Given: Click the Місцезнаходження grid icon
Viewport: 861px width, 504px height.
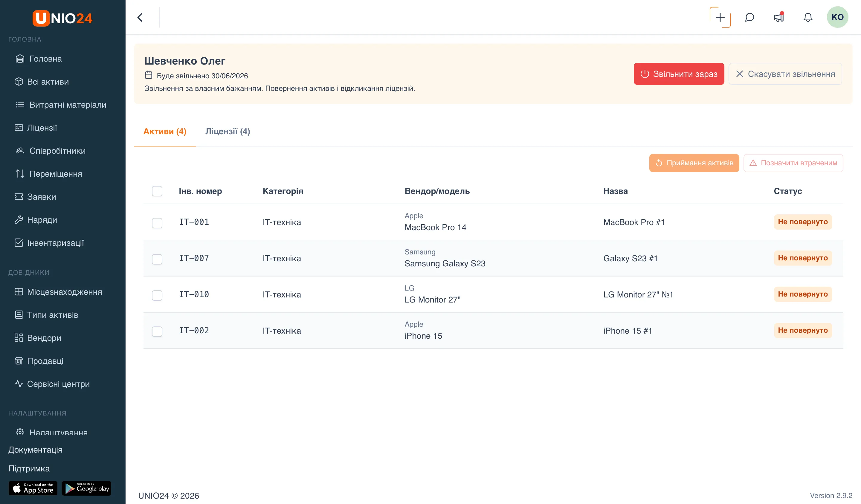Looking at the screenshot, I should [19, 292].
